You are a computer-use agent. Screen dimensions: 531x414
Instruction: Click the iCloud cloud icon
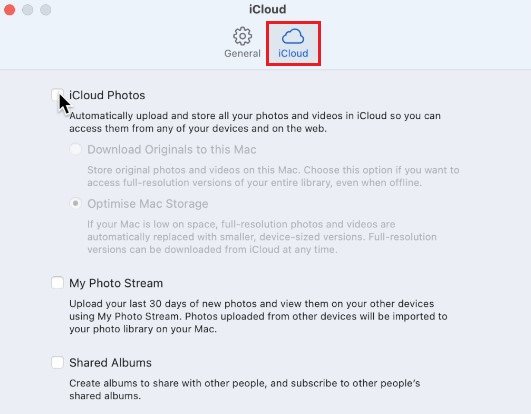tap(293, 36)
